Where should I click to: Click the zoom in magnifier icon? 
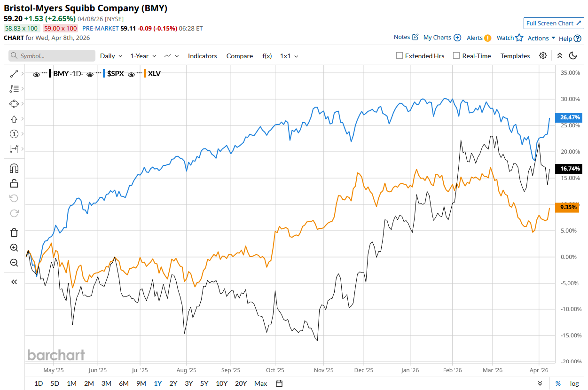click(14, 248)
